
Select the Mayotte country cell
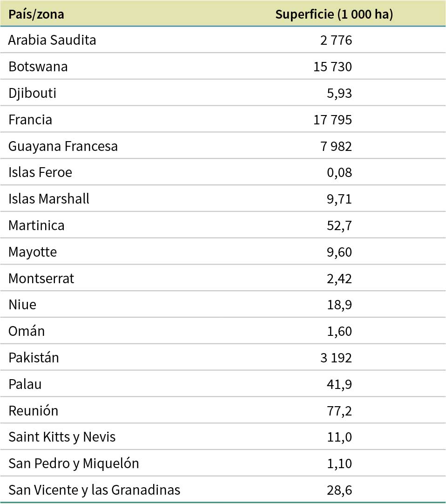33,252
